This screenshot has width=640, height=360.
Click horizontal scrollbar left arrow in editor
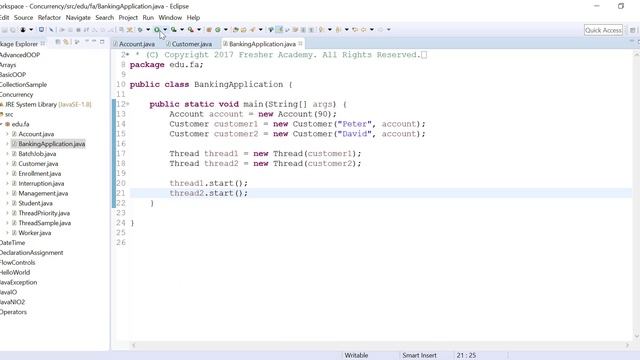(133, 345)
